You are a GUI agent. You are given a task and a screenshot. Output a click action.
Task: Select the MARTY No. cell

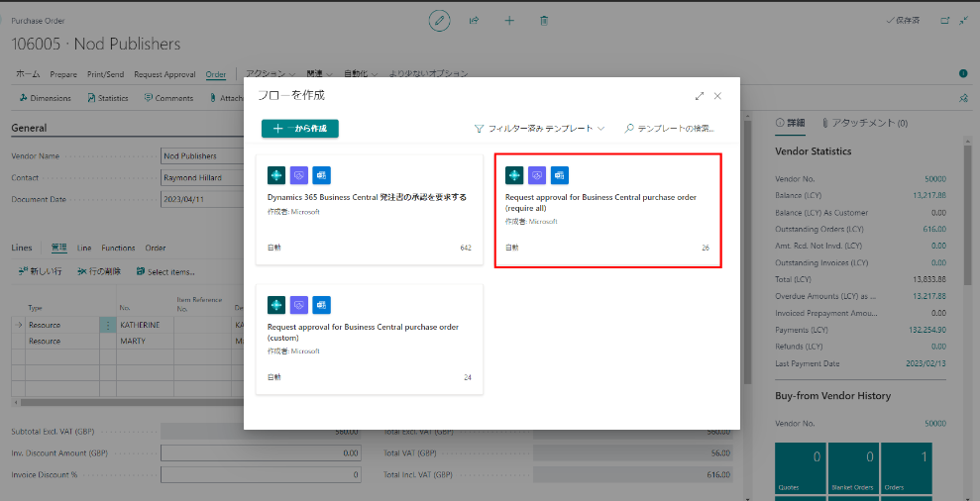[145, 342]
